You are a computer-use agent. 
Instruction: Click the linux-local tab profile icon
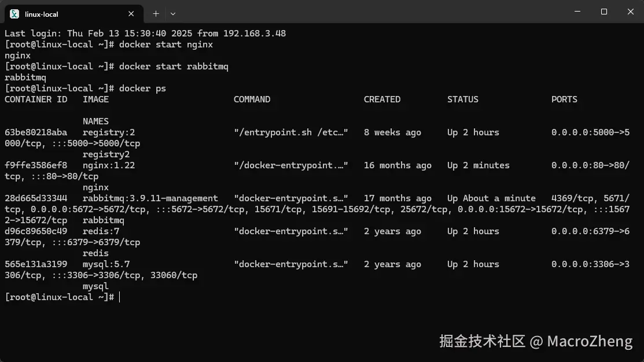(14, 14)
